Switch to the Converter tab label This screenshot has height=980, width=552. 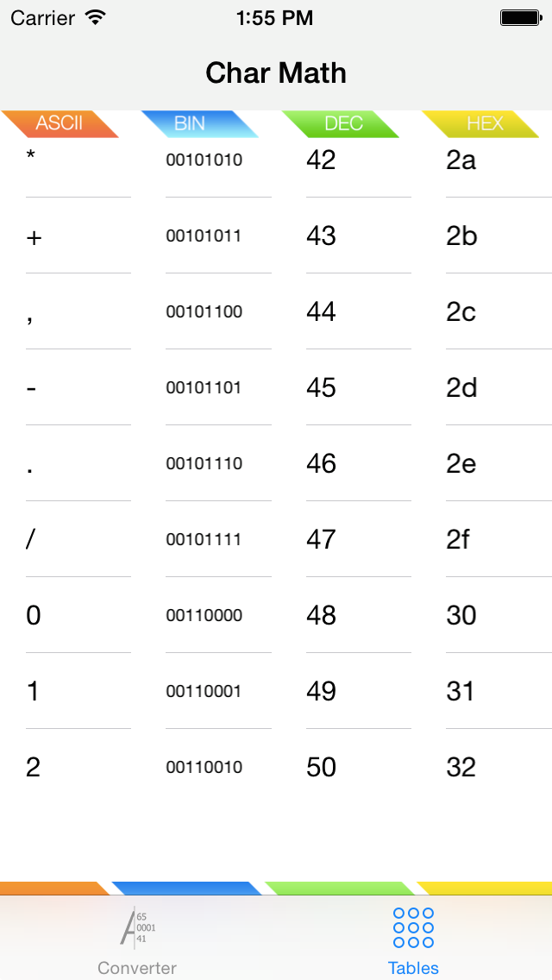pyautogui.click(x=137, y=968)
